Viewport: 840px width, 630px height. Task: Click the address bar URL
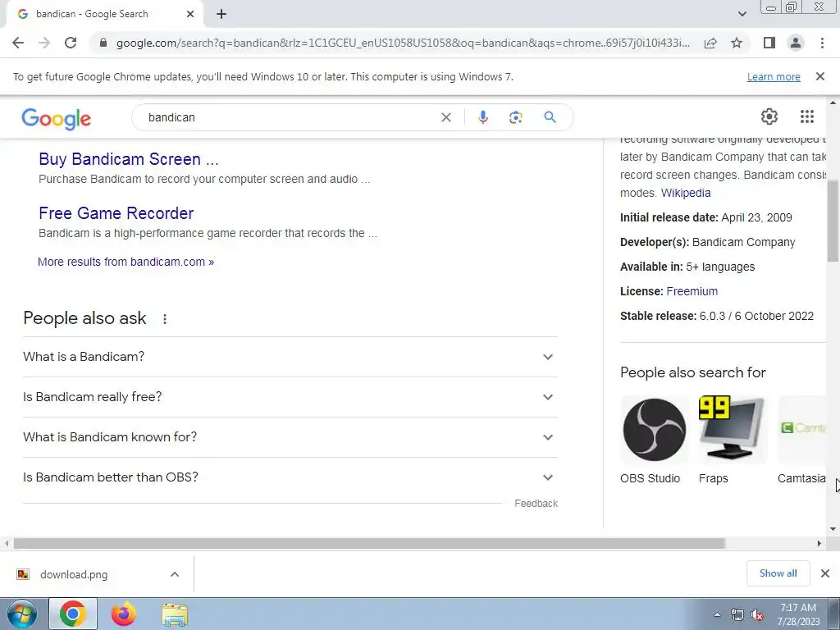tap(403, 43)
